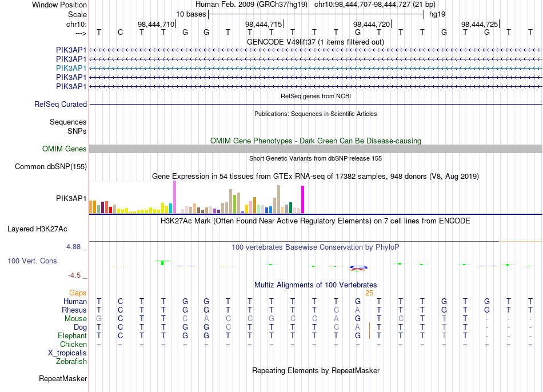The image size is (543, 392).
Task: Select the Gaps label in Multiz alignment
Action: click(78, 293)
